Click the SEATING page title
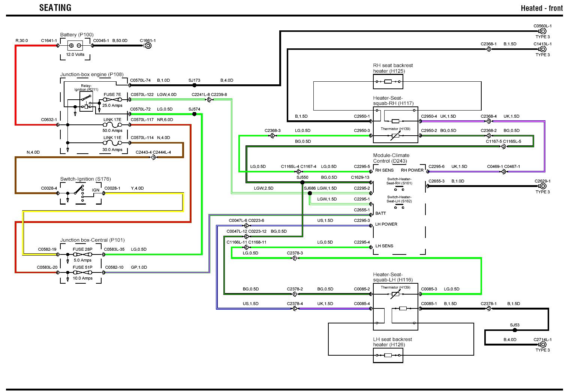566x392 pixels. 55,7
